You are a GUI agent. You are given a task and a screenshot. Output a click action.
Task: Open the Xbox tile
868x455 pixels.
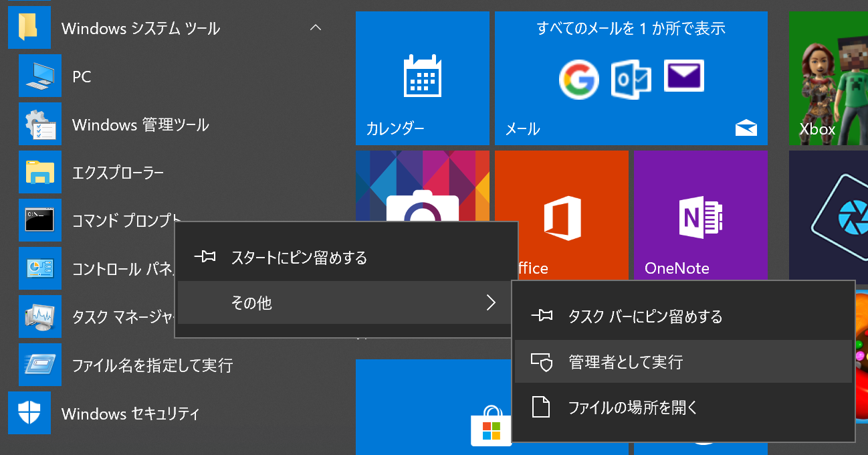(x=829, y=78)
